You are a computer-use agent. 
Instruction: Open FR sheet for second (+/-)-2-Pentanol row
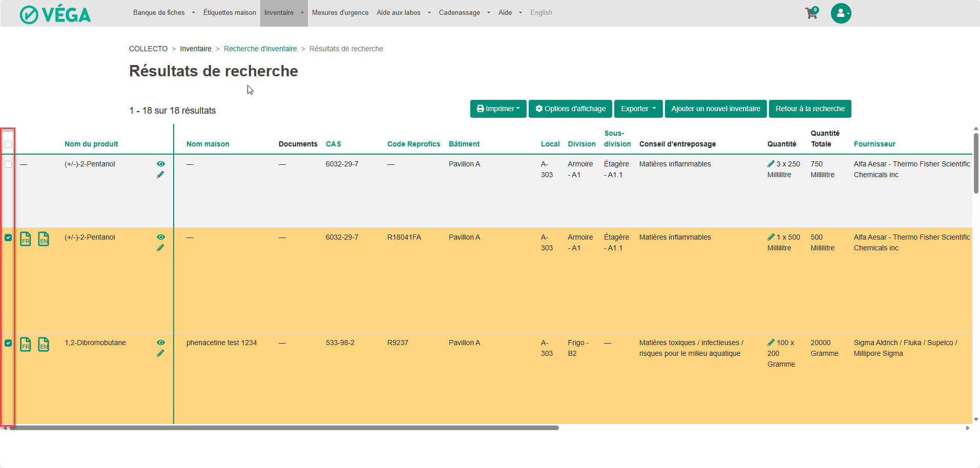(26, 239)
